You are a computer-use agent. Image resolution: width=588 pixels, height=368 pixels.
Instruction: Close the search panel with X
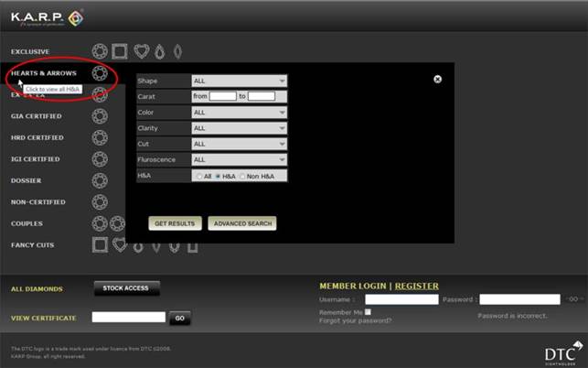tap(437, 80)
